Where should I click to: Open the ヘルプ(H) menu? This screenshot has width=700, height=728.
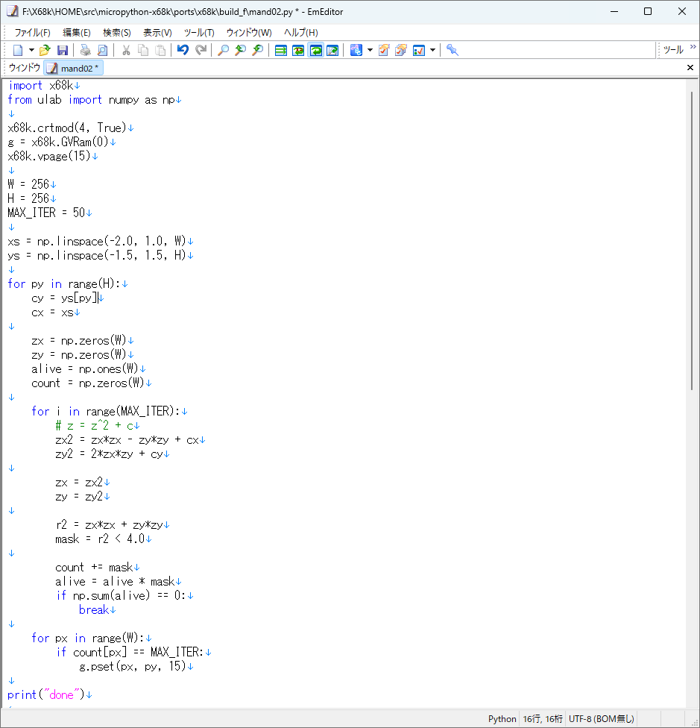tap(301, 33)
